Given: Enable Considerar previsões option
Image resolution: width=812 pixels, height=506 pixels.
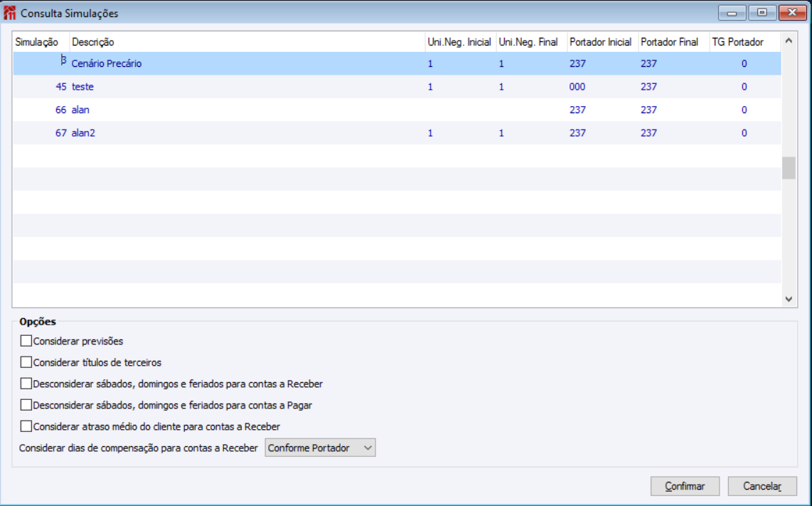Looking at the screenshot, I should 26,341.
